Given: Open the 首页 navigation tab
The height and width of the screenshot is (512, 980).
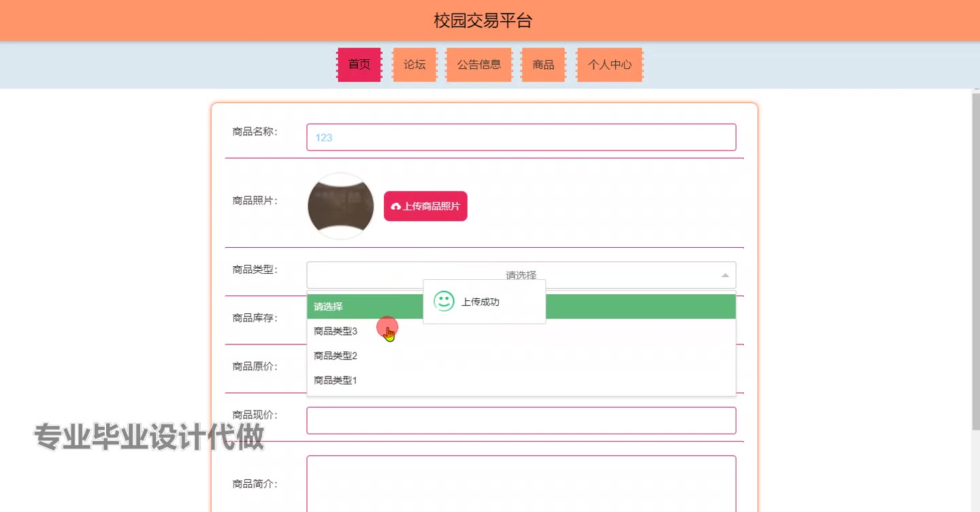Looking at the screenshot, I should (x=359, y=65).
